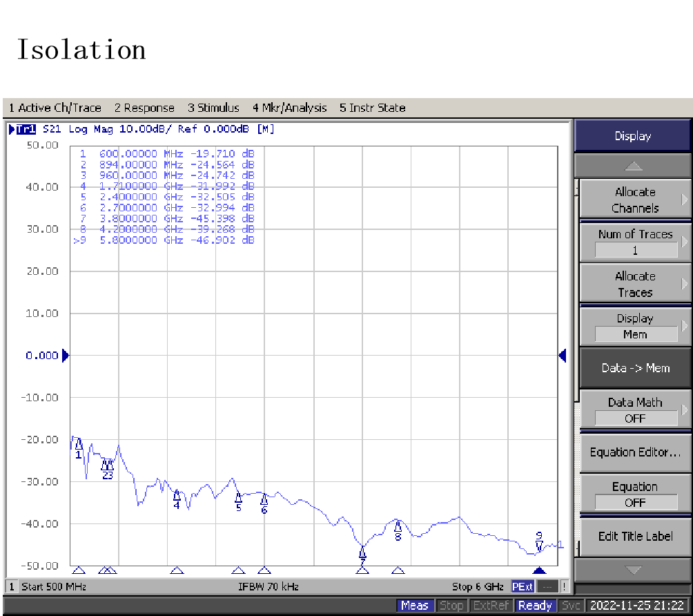Click the Display Mem value field
693x616 pixels.
point(636,334)
